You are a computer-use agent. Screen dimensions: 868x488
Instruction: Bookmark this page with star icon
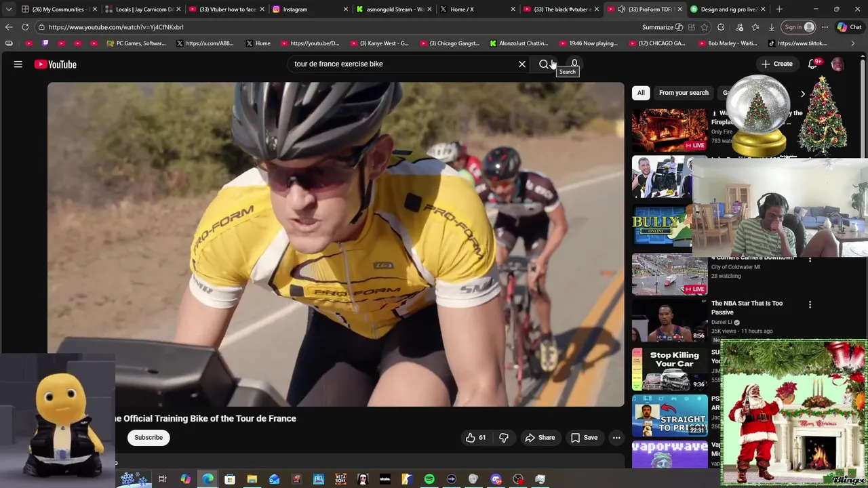[x=705, y=27]
